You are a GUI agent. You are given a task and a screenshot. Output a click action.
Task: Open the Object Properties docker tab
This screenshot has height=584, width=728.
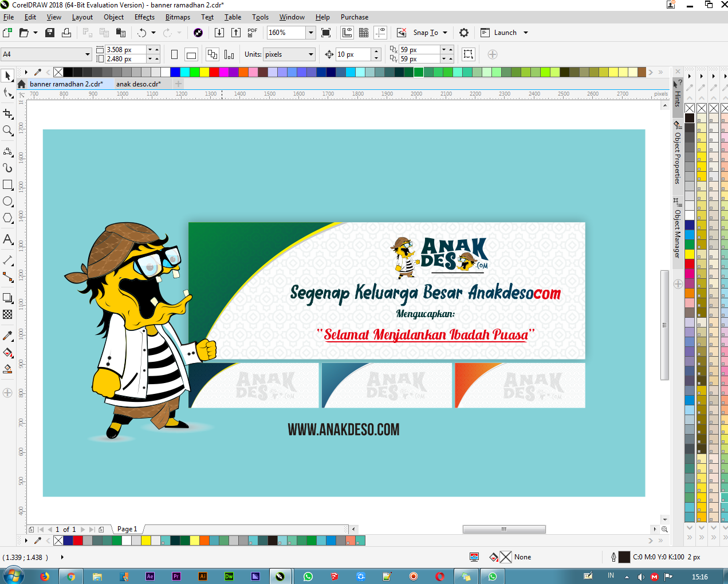coord(678,153)
